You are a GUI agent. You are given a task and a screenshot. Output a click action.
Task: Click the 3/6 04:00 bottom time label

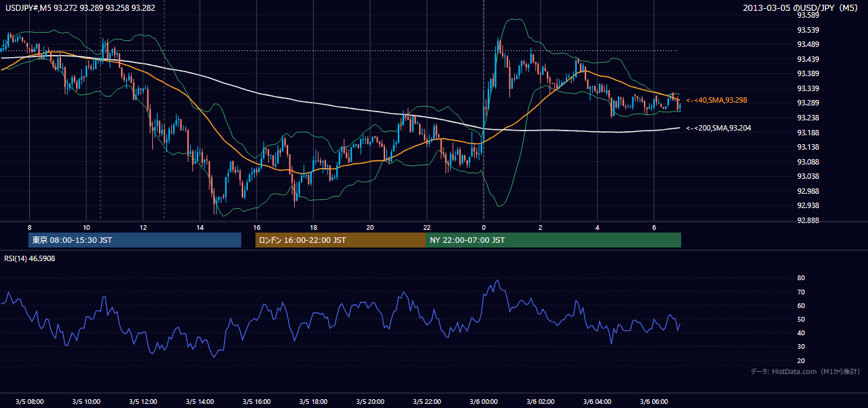pyautogui.click(x=597, y=402)
